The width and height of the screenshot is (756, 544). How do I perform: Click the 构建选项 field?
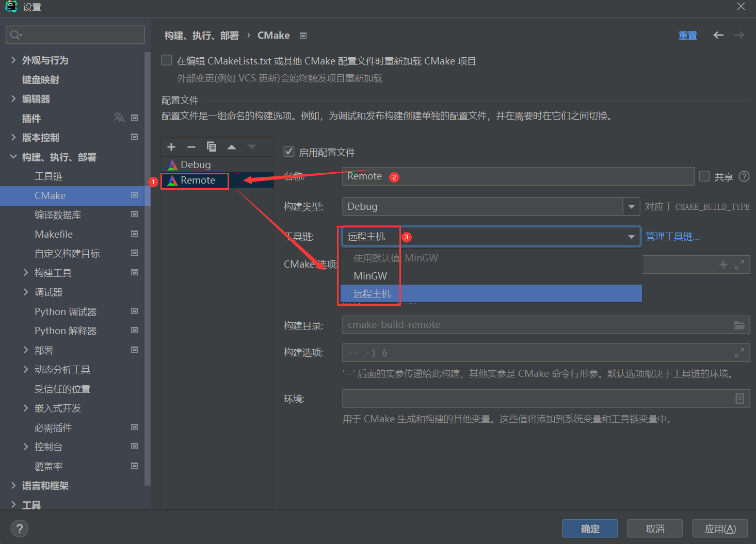546,353
